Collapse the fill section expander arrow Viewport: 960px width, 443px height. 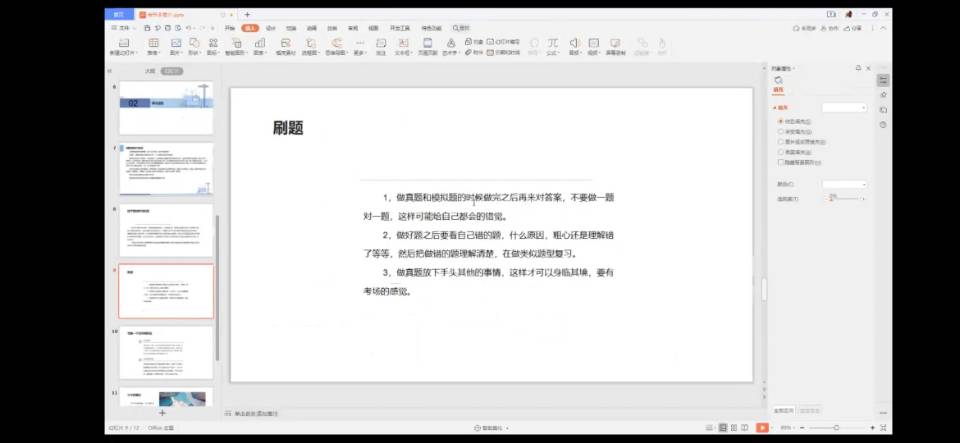(774, 106)
